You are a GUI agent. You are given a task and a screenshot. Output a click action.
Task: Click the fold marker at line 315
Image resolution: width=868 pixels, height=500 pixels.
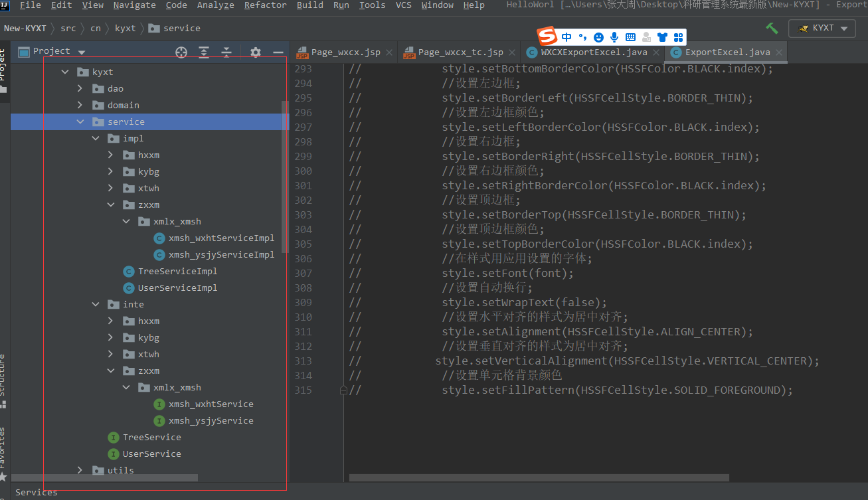pos(343,390)
